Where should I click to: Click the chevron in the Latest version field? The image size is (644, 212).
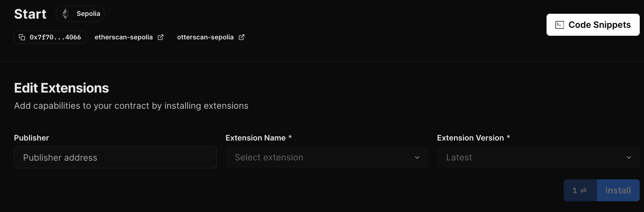click(x=629, y=158)
